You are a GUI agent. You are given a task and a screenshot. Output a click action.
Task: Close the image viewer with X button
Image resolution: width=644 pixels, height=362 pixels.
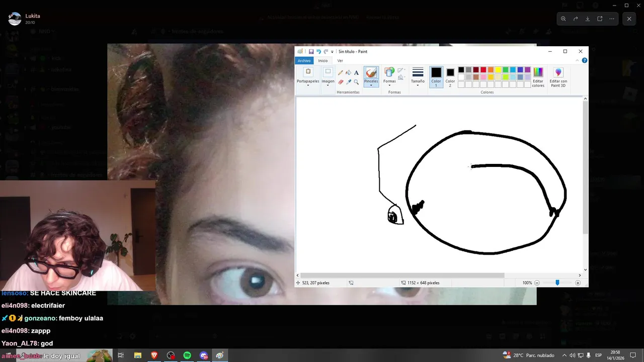(629, 19)
